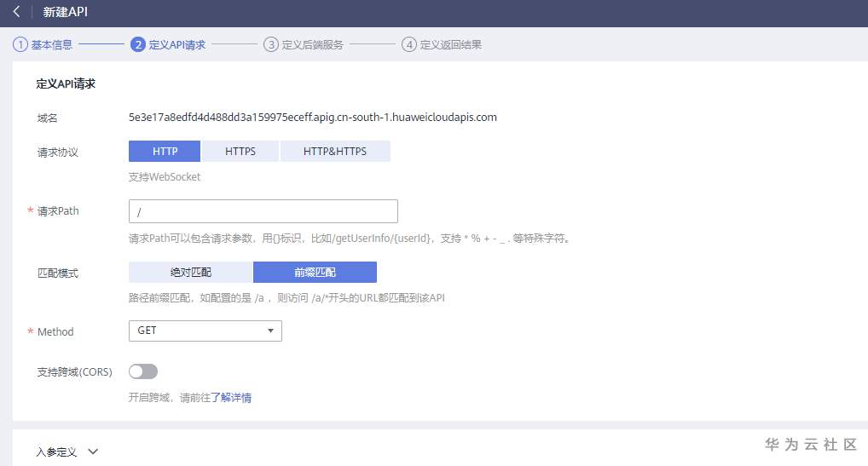Image resolution: width=868 pixels, height=466 pixels.
Task: Expand the 入参定义 section chevron
Action: (93, 452)
